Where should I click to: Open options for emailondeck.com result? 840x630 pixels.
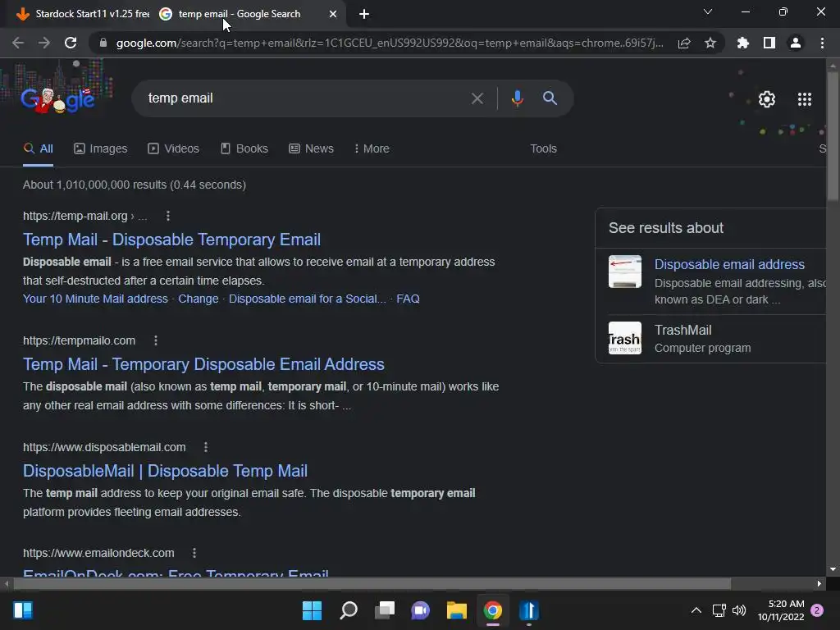click(x=194, y=553)
